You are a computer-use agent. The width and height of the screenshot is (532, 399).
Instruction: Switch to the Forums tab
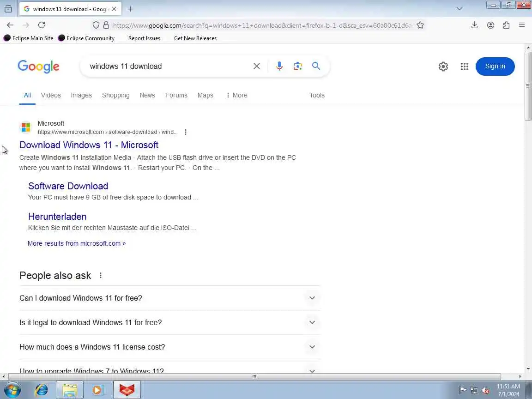pos(176,95)
